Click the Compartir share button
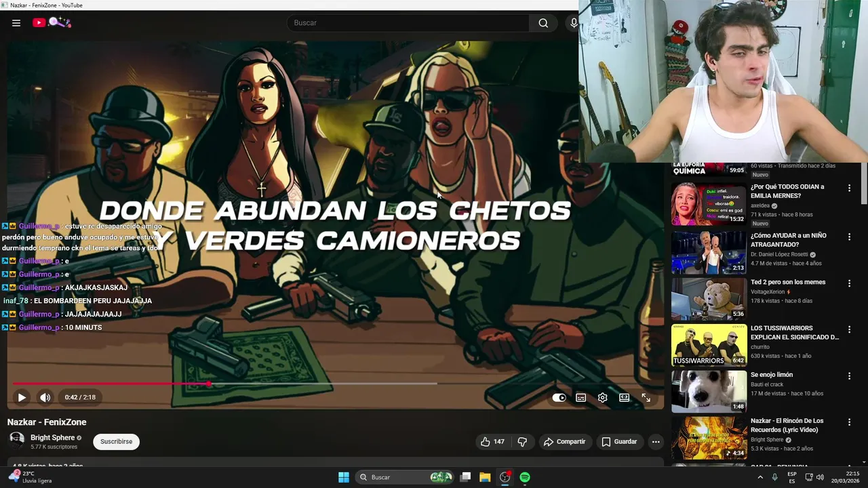This screenshot has height=488, width=868. (x=564, y=442)
